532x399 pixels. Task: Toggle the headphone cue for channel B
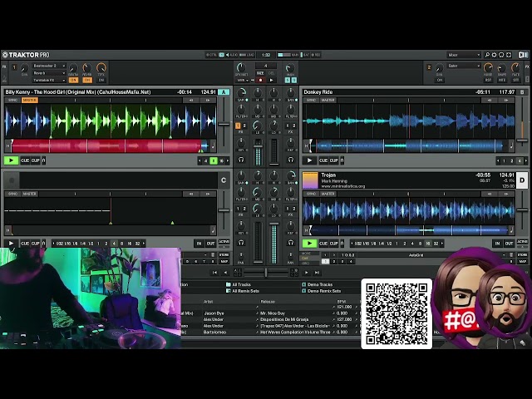(x=291, y=159)
